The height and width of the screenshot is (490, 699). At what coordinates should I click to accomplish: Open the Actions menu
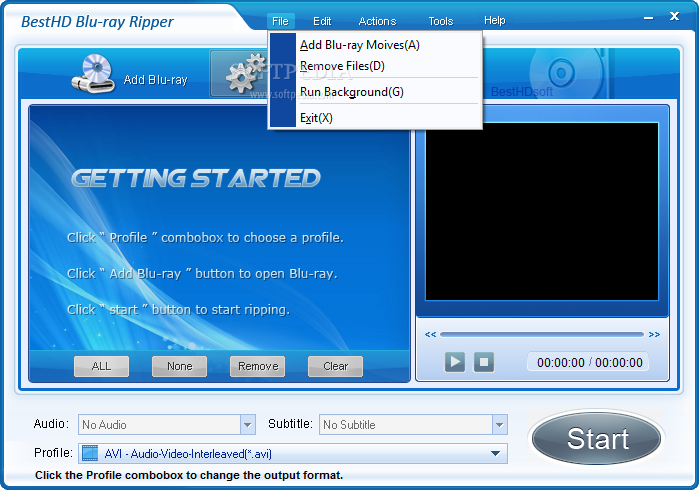pyautogui.click(x=377, y=21)
